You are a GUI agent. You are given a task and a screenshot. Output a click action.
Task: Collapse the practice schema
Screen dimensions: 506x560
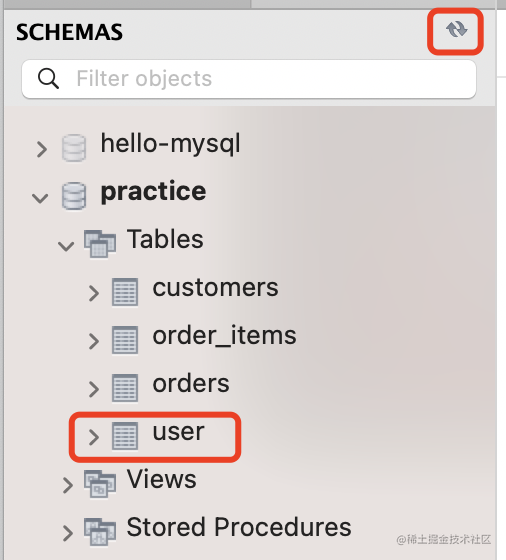coord(40,198)
